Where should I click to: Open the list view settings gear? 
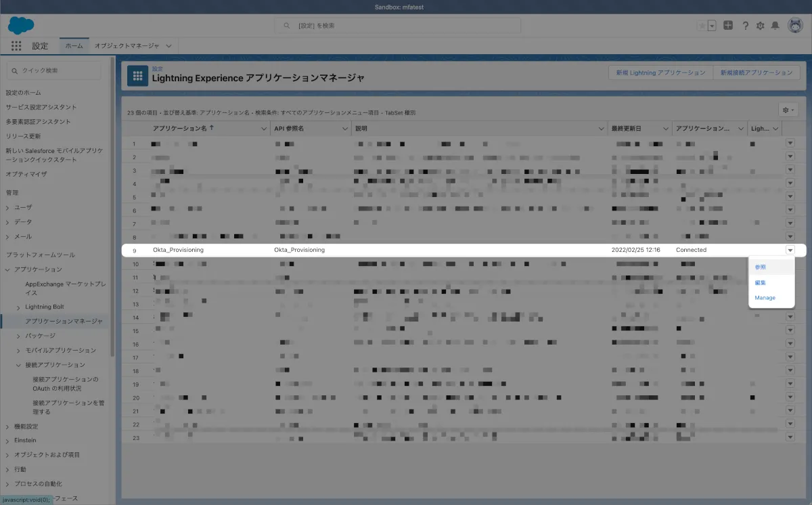(789, 110)
